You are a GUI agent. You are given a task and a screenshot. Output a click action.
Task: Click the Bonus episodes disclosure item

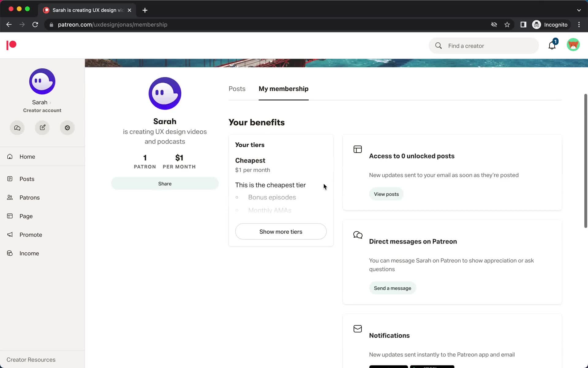tap(271, 197)
